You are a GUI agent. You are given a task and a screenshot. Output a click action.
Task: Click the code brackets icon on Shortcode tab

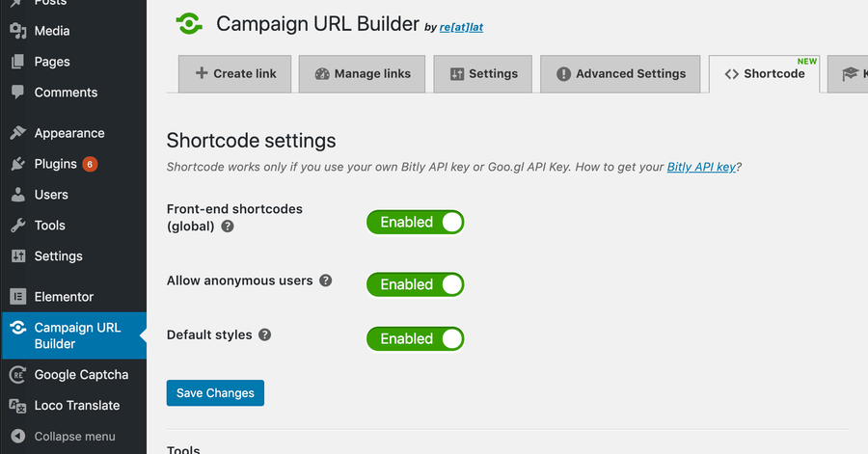point(732,74)
